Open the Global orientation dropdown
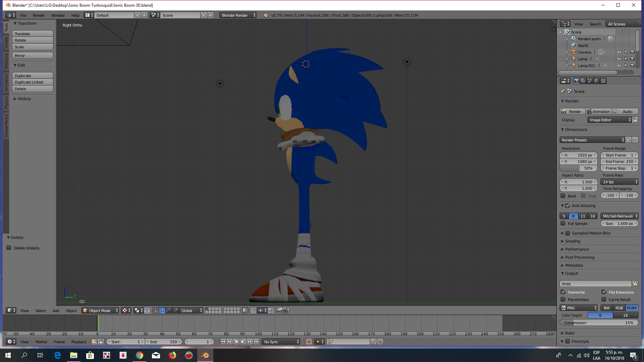Image resolution: width=644 pixels, height=362 pixels. click(192, 310)
